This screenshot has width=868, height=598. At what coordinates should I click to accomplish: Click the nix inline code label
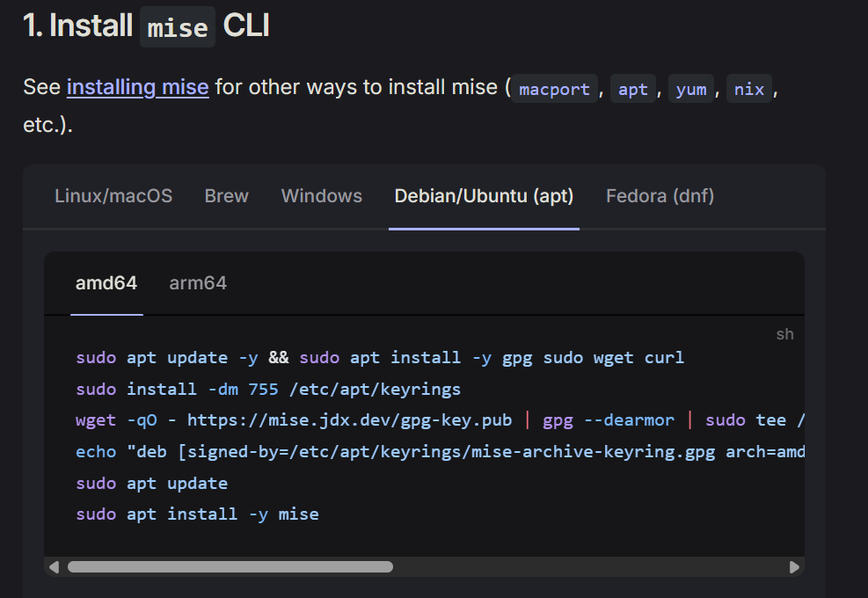coord(749,89)
